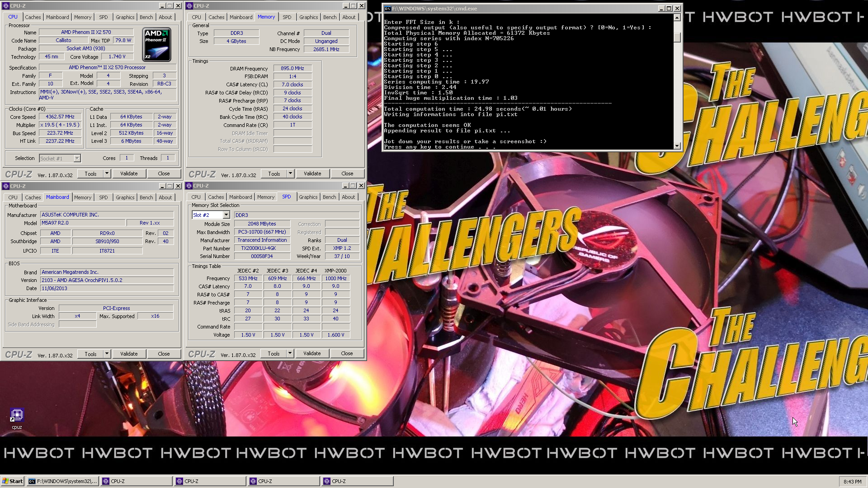Activate the third CPU-Z taskbar button
This screenshot has height=488, width=868.
point(284,481)
